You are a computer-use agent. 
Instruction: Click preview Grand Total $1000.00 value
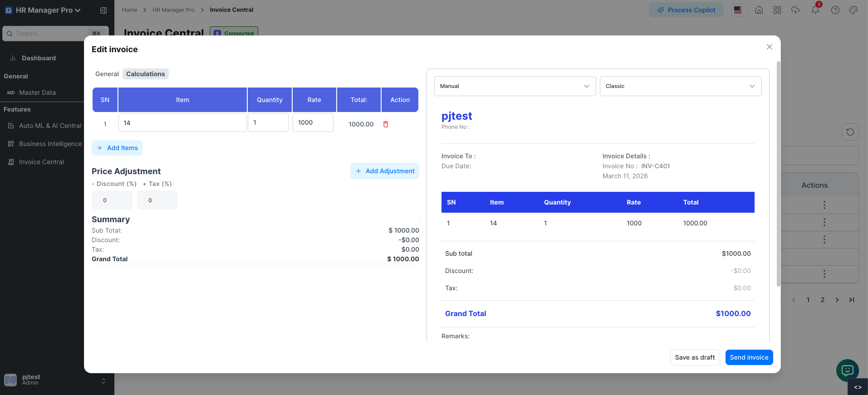coord(733,313)
